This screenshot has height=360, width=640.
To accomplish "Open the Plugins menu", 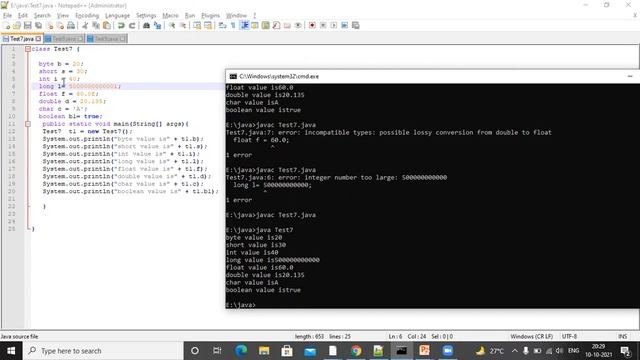I will pyautogui.click(x=211, y=16).
